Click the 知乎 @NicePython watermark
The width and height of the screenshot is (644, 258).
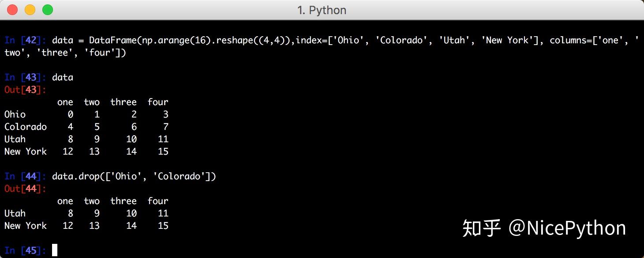point(544,228)
